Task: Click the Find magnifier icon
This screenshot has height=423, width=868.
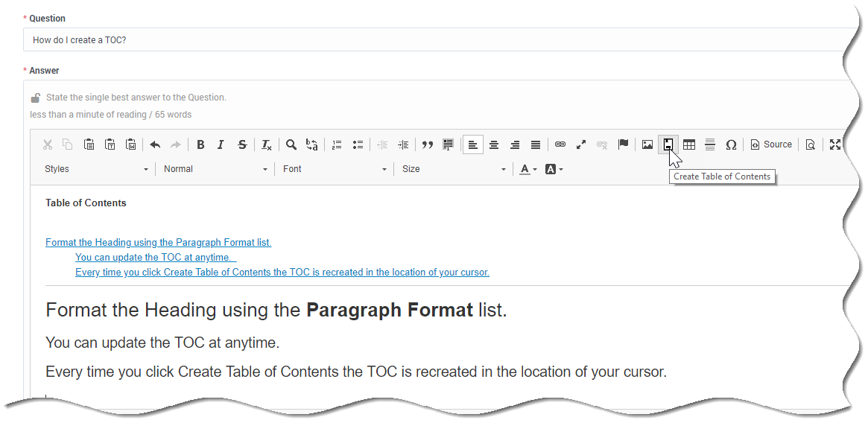Action: tap(291, 144)
